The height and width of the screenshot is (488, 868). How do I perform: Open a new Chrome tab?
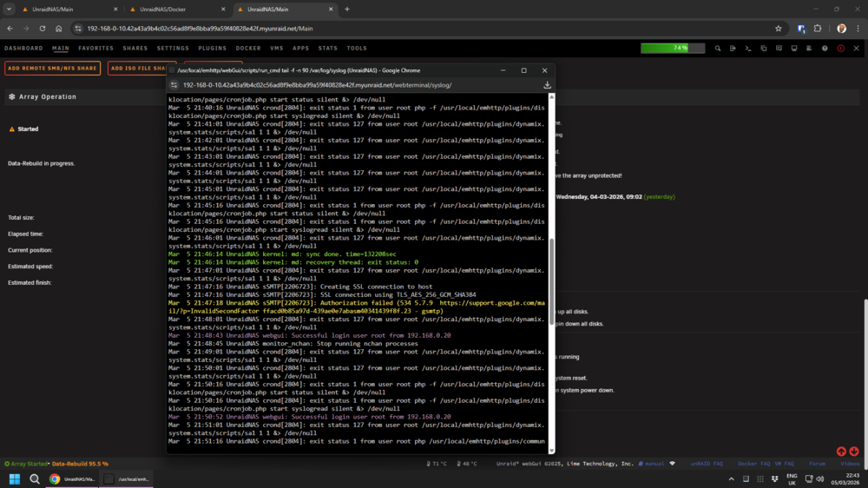347,9
